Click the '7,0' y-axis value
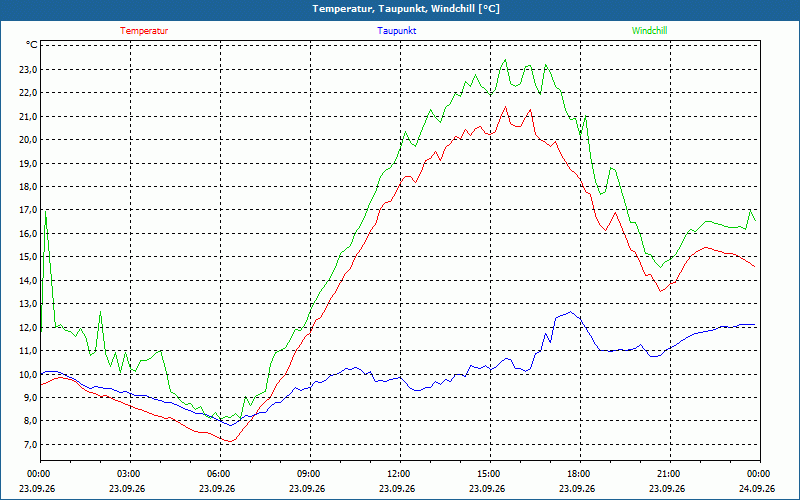Viewport: 800px width, 500px height. pos(30,444)
